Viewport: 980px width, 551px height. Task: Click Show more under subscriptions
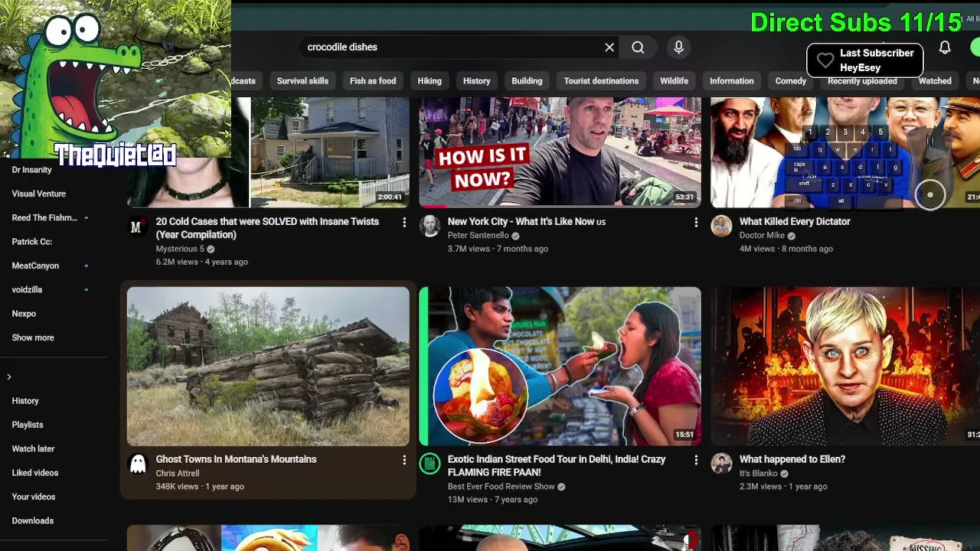33,337
